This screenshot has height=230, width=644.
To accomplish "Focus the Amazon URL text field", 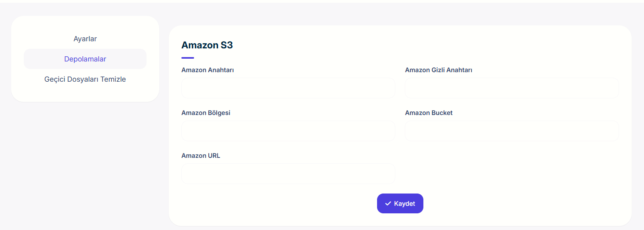I will tap(288, 174).
